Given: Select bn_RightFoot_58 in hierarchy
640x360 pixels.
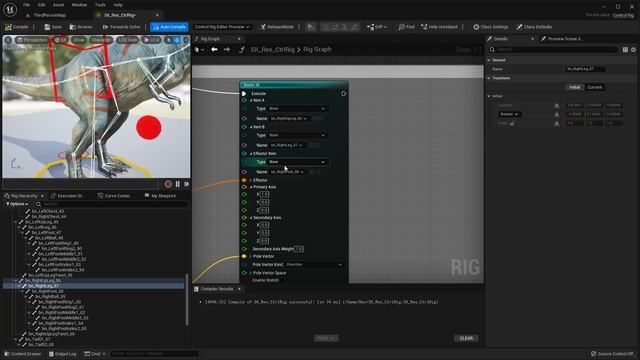Looking at the screenshot, I should coord(47,291).
